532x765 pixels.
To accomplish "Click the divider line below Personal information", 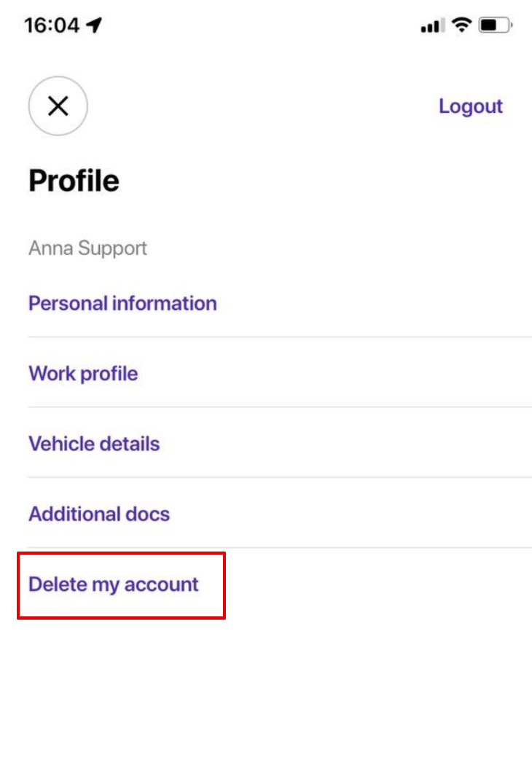I will pyautogui.click(x=280, y=337).
